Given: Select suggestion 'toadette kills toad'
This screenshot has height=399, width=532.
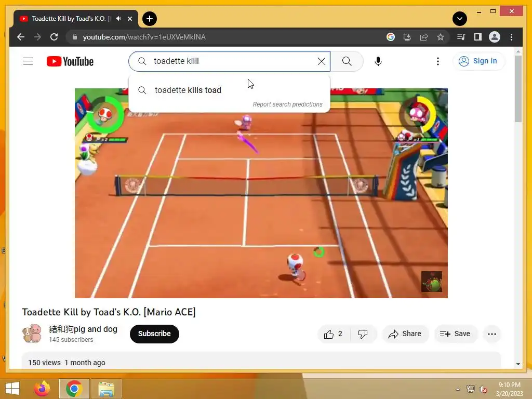Looking at the screenshot, I should click(x=229, y=90).
